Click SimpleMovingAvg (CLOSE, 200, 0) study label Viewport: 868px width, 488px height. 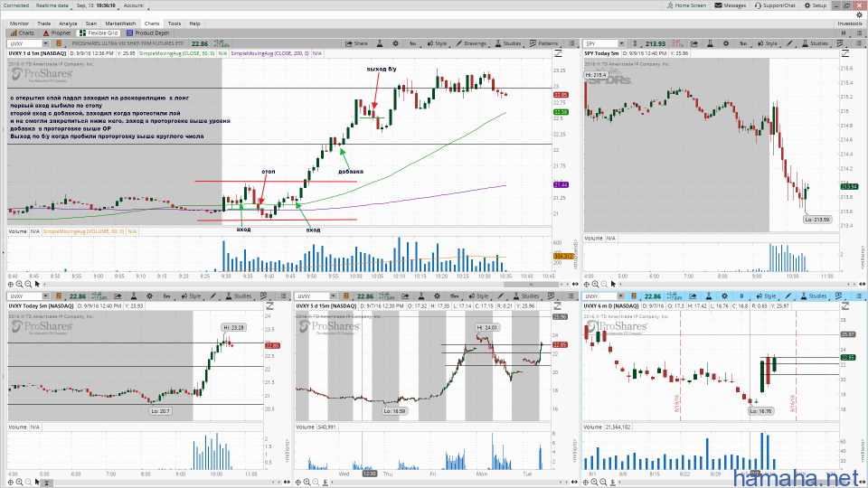[x=270, y=53]
